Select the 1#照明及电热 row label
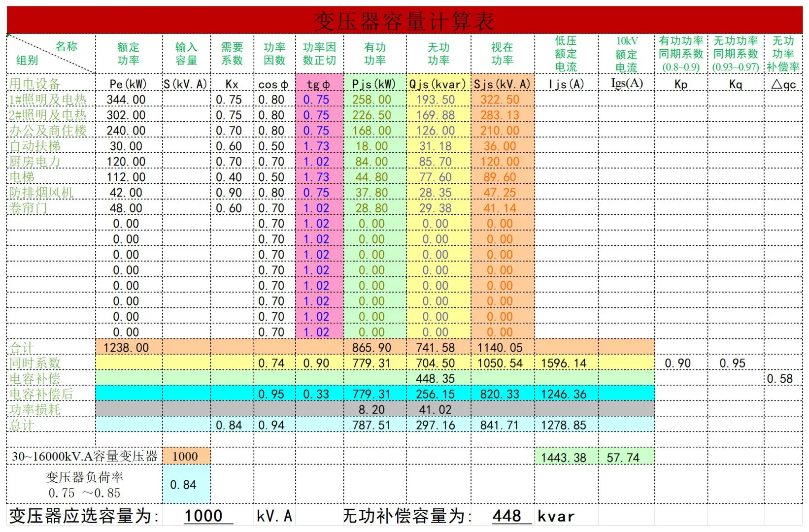809x532 pixels. [46, 99]
